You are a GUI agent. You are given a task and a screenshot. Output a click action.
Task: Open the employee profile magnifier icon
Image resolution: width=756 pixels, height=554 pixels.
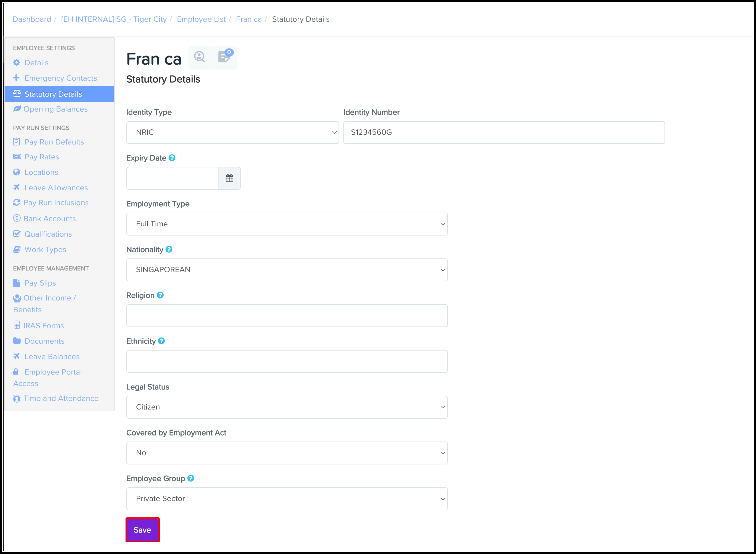point(200,57)
